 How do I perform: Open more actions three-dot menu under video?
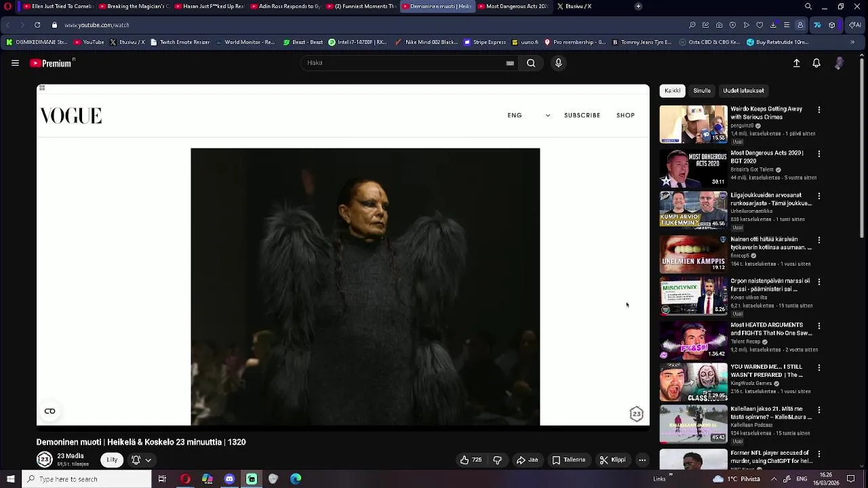point(642,460)
